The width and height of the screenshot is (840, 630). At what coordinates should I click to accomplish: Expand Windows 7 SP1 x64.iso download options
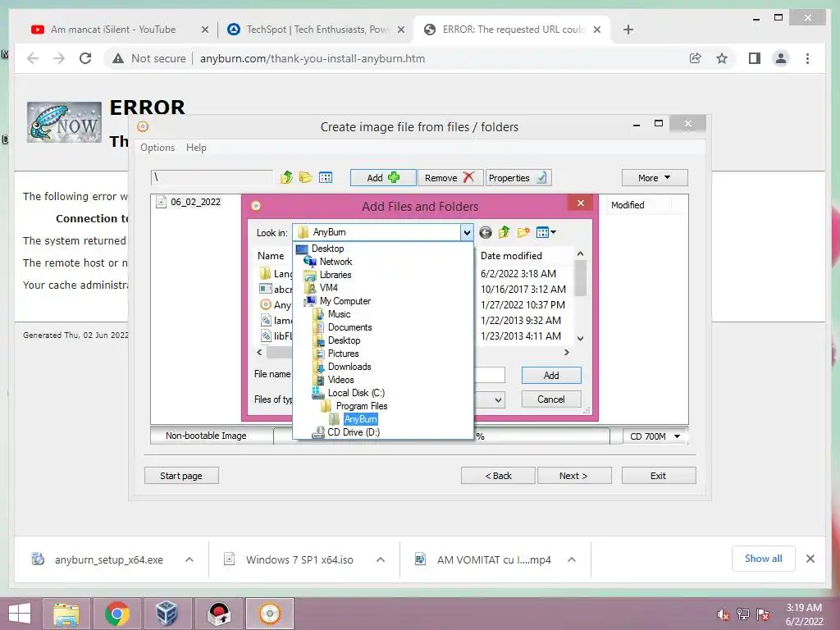381,559
